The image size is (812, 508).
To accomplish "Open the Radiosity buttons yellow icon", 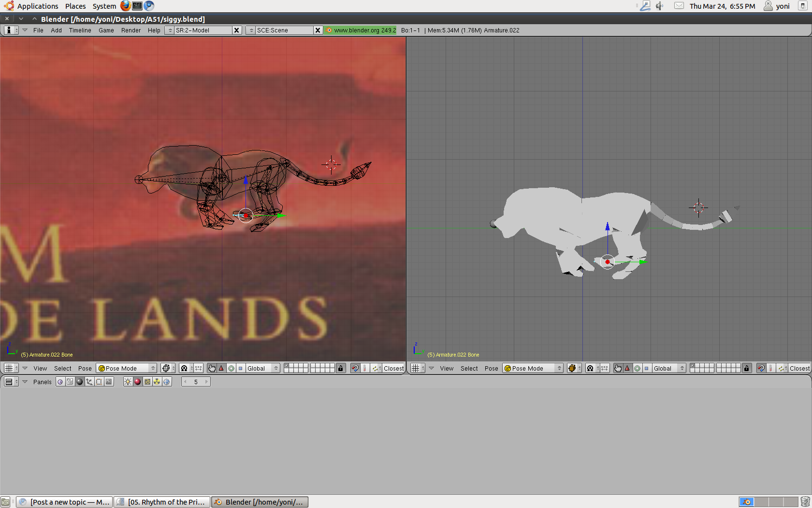I will coord(157,382).
